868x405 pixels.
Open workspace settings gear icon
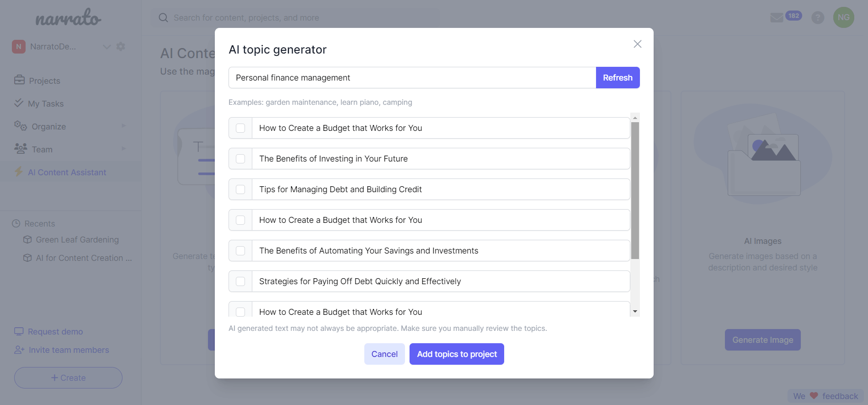click(121, 47)
